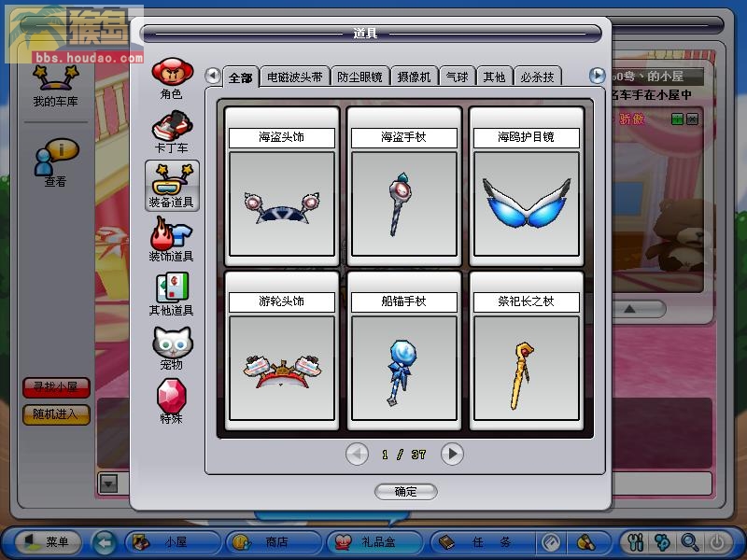Select the 游轮头饰 item thumbnail
The width and height of the screenshot is (747, 560).
coord(282,368)
